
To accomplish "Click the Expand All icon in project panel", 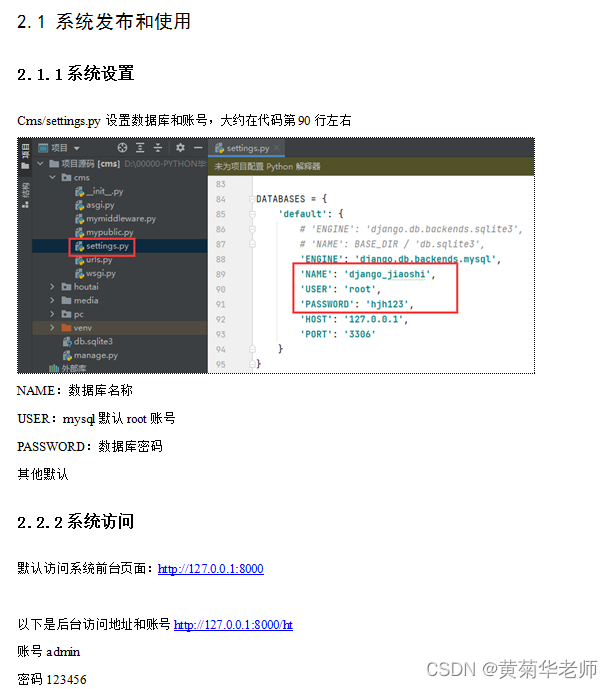I will pyautogui.click(x=140, y=148).
